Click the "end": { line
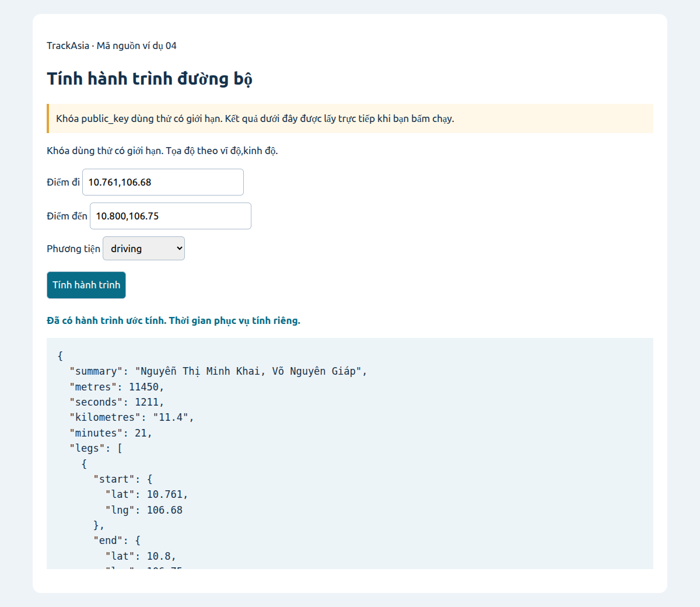700x607 pixels. click(x=117, y=540)
